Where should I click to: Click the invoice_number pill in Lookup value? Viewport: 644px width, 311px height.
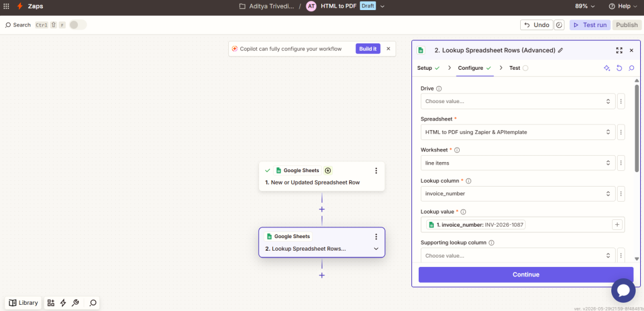pyautogui.click(x=476, y=225)
